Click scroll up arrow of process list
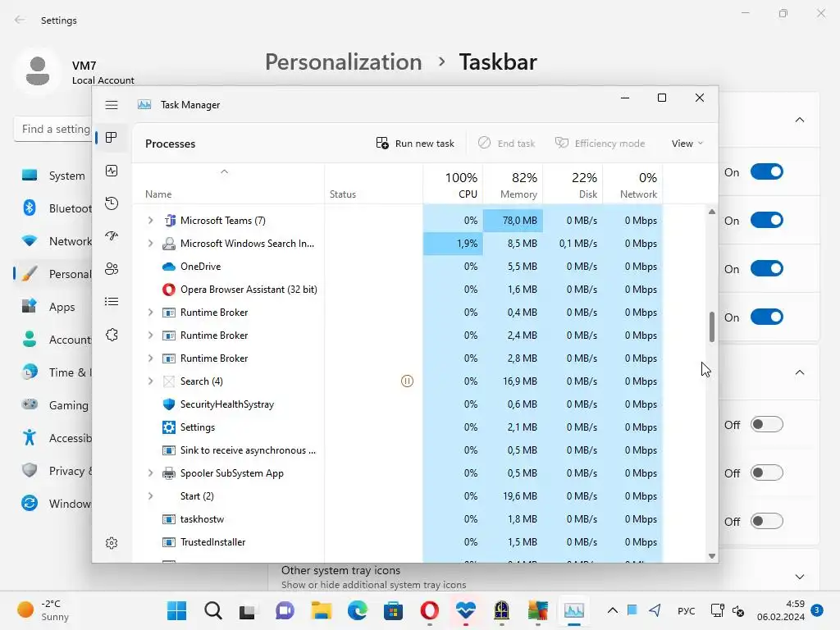 (712, 212)
